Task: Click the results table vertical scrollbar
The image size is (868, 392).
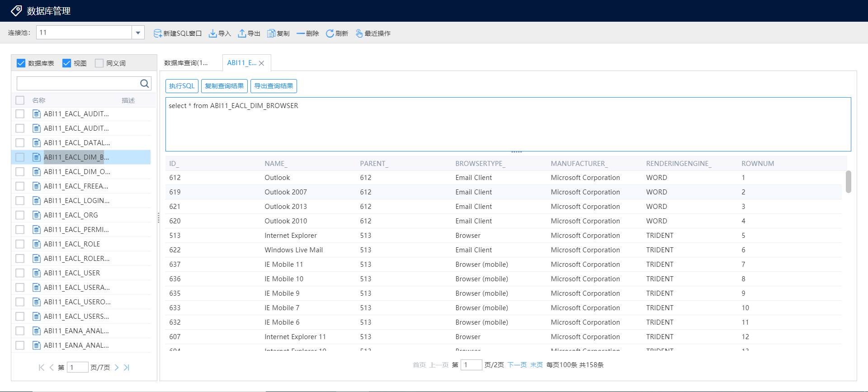Action: (848, 181)
